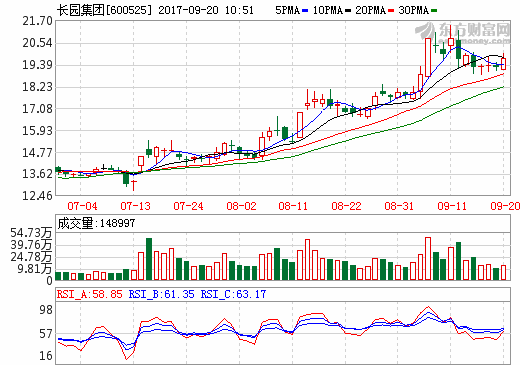The height and width of the screenshot is (365, 520).
Task: Click the 98 label on RSI axis
Action: pyautogui.click(x=46, y=310)
